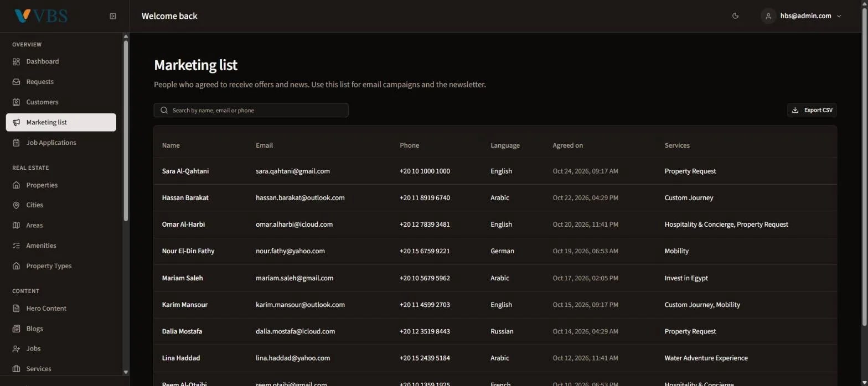This screenshot has height=386, width=868.
Task: Open Property Types page
Action: pyautogui.click(x=61, y=266)
